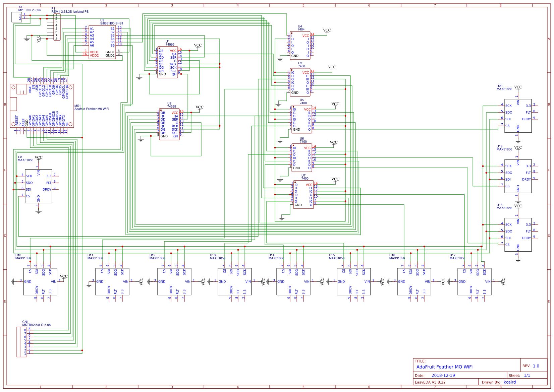Click the Drawn By value kcaird
This screenshot has width=554, height=392.
(510, 382)
